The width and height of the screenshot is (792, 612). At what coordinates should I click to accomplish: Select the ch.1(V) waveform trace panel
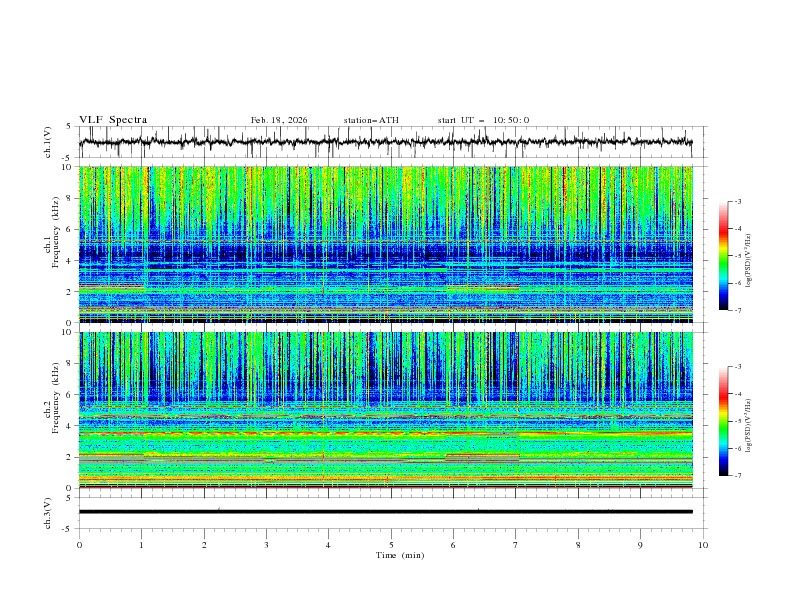[x=390, y=142]
